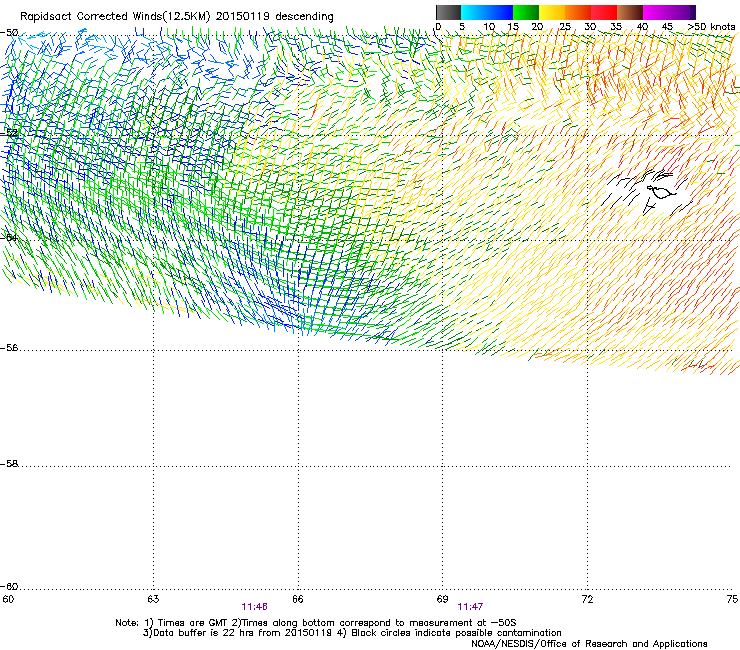Viewport: 740px width, 650px height.
Task: Click the magenta 40-45 knots legend swatch
Action: pyautogui.click(x=656, y=12)
